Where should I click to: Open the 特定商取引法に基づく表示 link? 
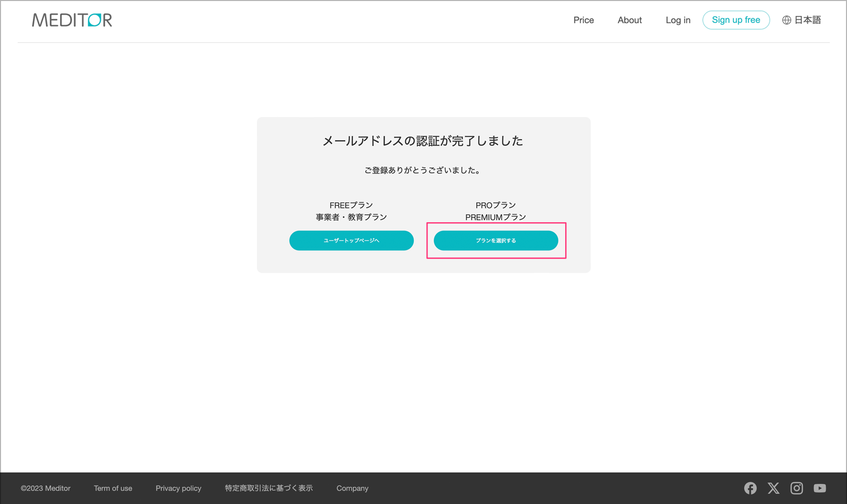(269, 488)
